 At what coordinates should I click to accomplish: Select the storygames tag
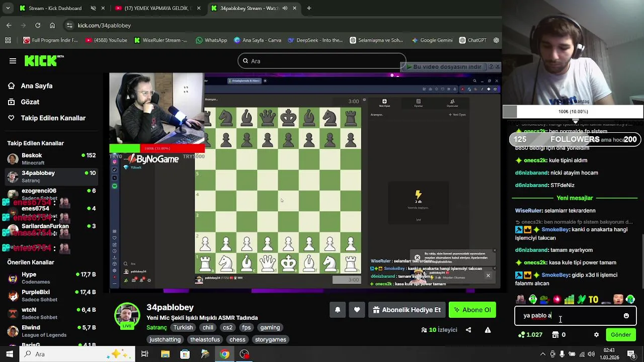pyautogui.click(x=271, y=339)
